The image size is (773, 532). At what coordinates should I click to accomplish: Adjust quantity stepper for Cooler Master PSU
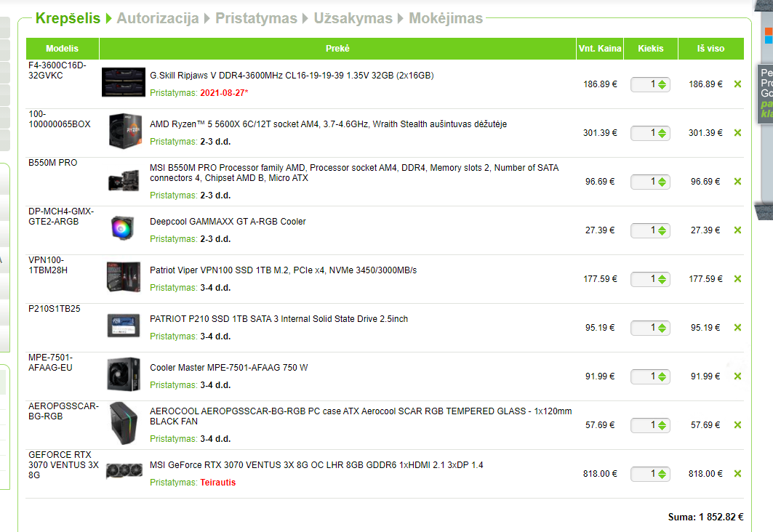[662, 376]
